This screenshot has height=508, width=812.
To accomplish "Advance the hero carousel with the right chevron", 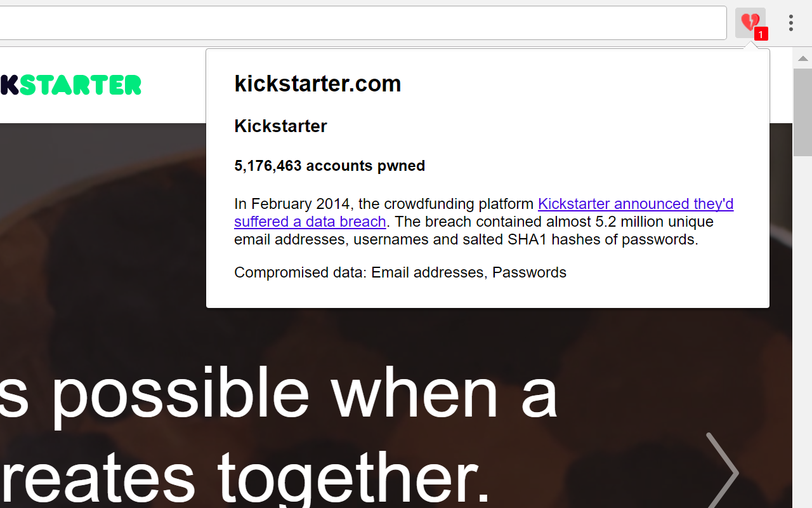I will tap(722, 471).
